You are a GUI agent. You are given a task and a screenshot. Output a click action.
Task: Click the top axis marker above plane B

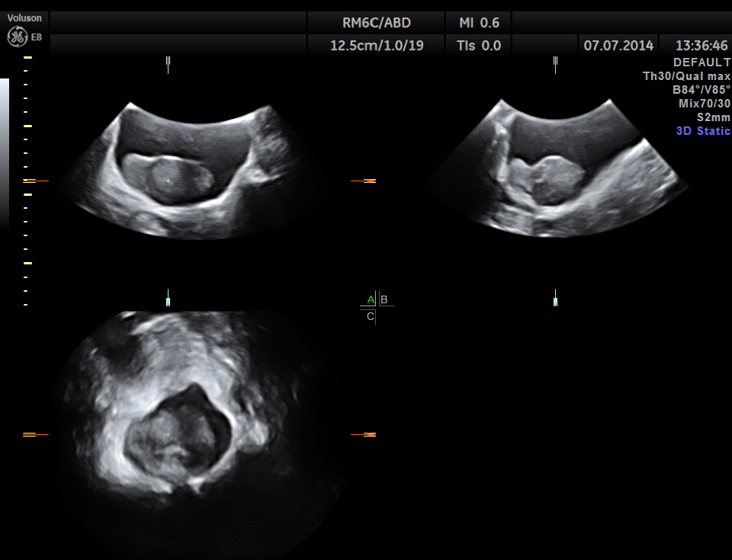[x=556, y=64]
